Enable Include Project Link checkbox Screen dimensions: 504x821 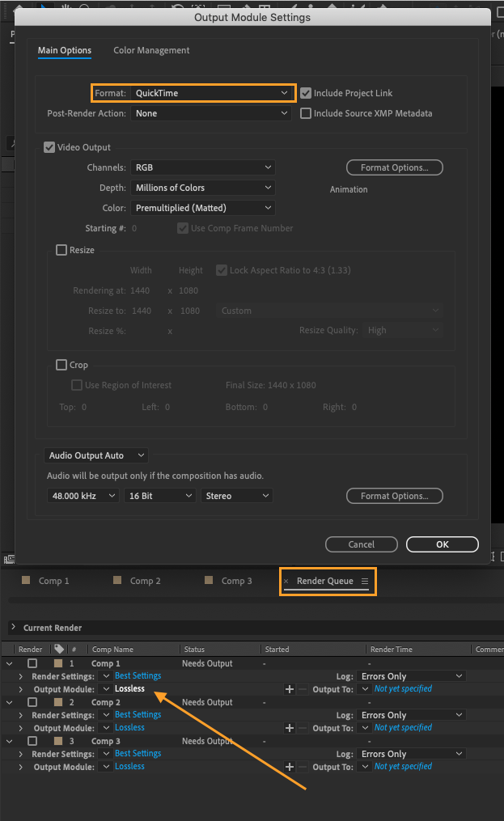pyautogui.click(x=306, y=93)
